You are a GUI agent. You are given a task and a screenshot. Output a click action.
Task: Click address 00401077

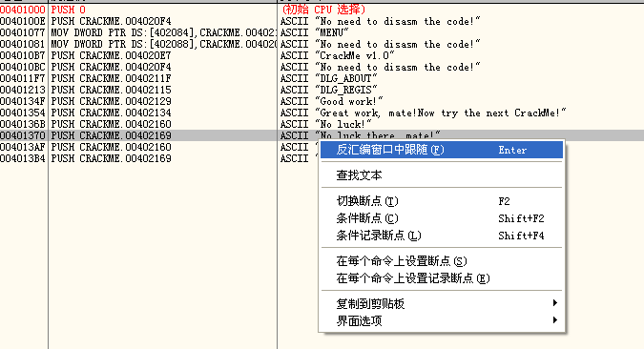point(23,32)
